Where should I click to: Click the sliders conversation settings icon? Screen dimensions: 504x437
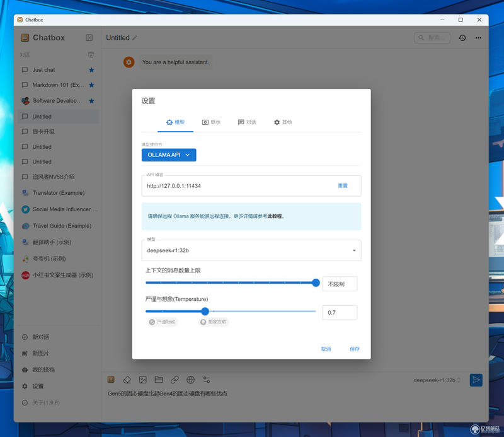(x=207, y=380)
